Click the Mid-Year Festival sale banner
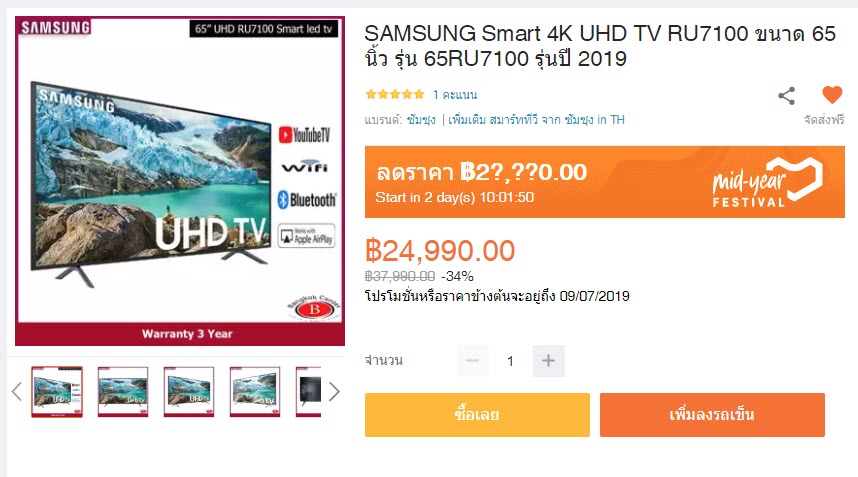This screenshot has width=858, height=477. [x=605, y=182]
